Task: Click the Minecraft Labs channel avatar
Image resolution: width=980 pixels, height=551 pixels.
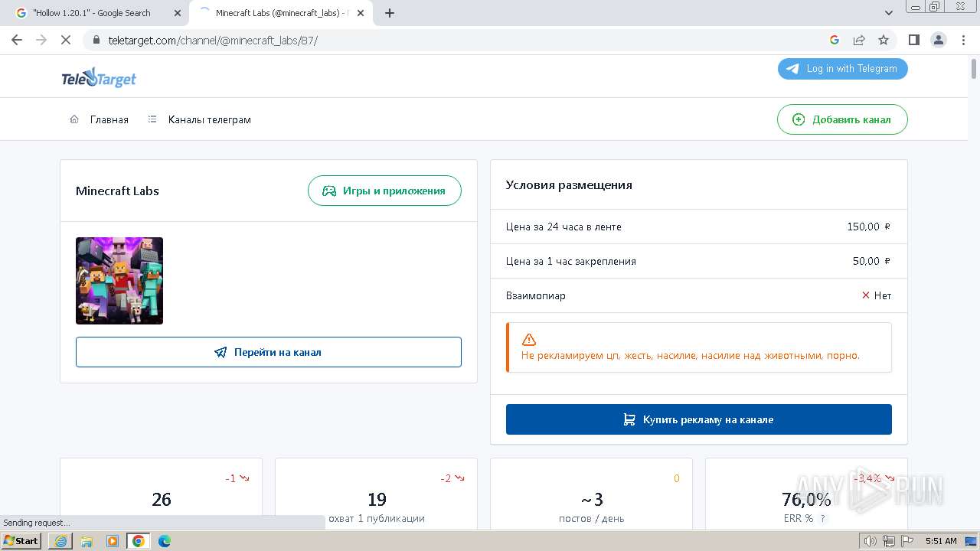Action: [119, 281]
